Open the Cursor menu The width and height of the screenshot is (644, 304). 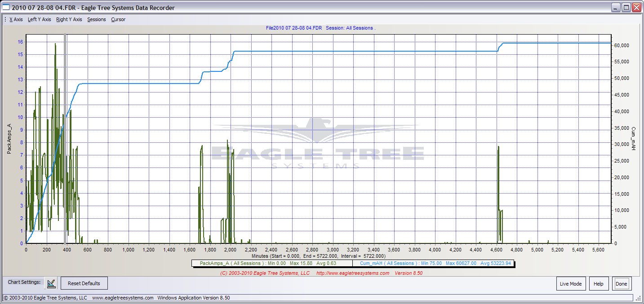(118, 19)
